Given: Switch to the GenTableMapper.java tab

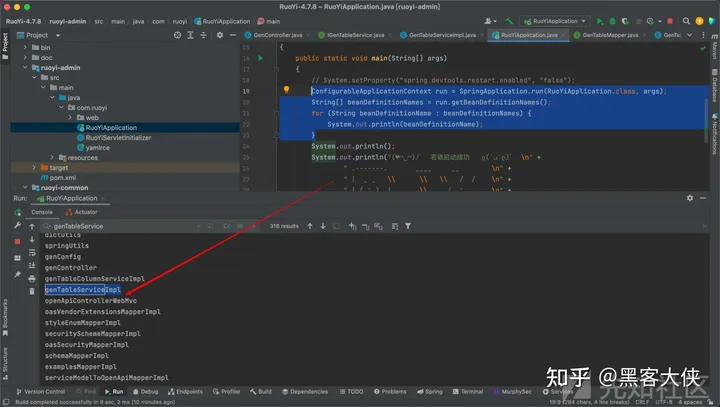Looking at the screenshot, I should point(610,35).
